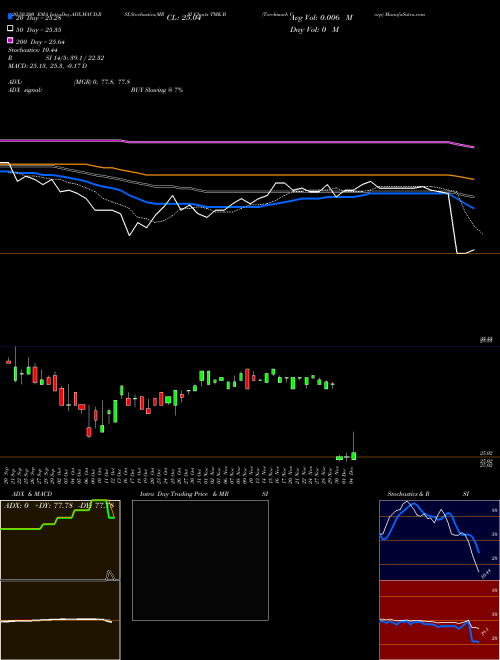The image size is (500, 660).
Task: Click the 'RSI 14/5: 39.1 / 22.32' text
Action: click(56, 58)
